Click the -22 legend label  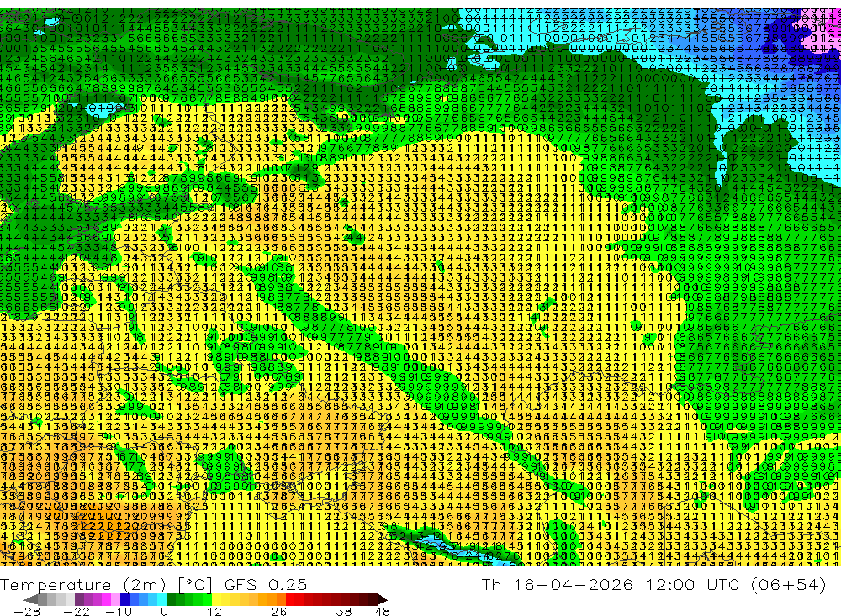click(x=77, y=611)
